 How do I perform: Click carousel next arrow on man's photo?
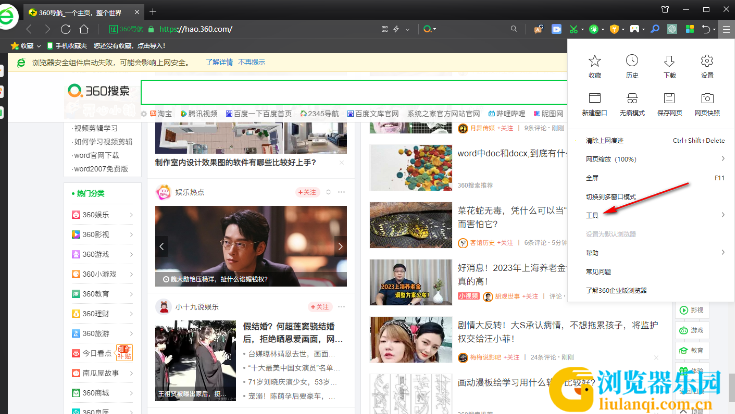coord(340,246)
